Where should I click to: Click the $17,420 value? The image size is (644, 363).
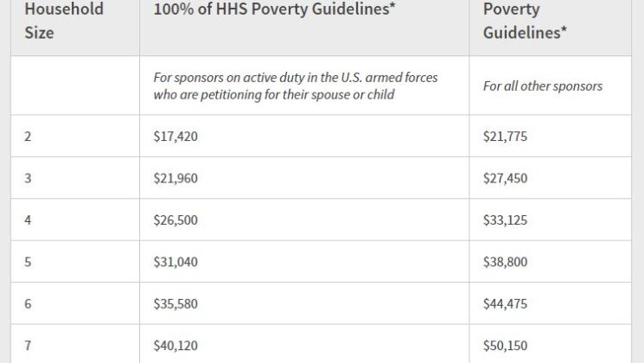pyautogui.click(x=175, y=137)
